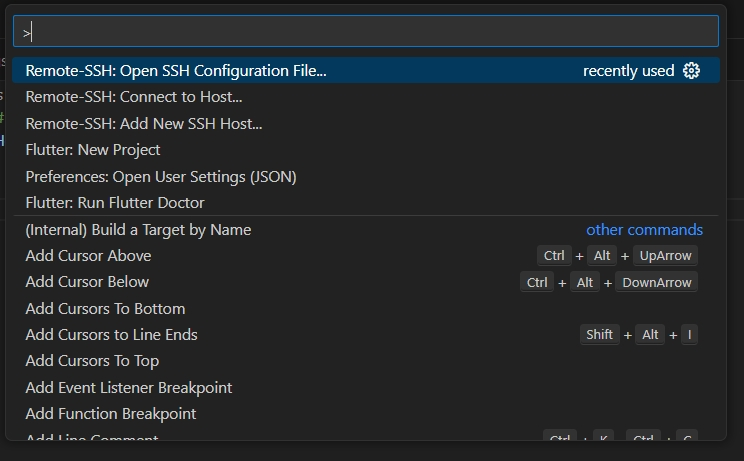Viewport: 744px width, 461px height.
Task: Click the 'other commands' label
Action: [644, 230]
